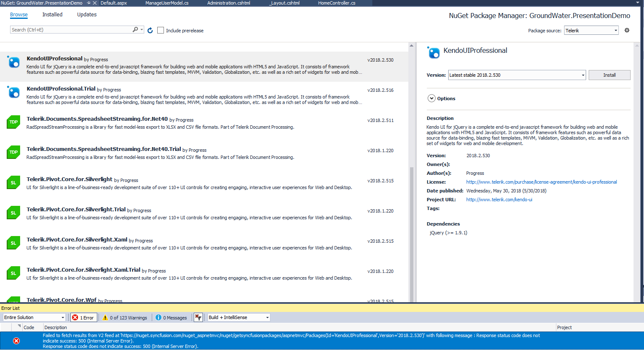
Task: Open the Administration.cshtml document tab
Action: click(229, 3)
